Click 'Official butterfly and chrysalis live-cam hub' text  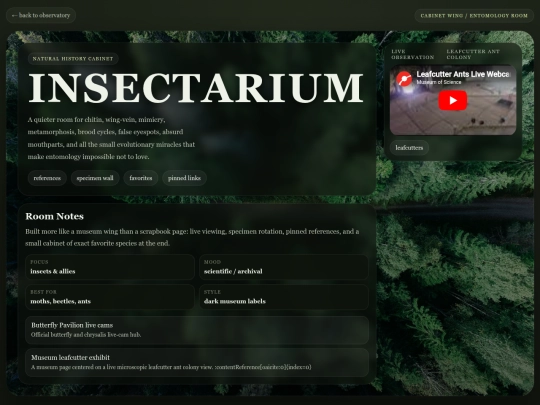(86, 334)
